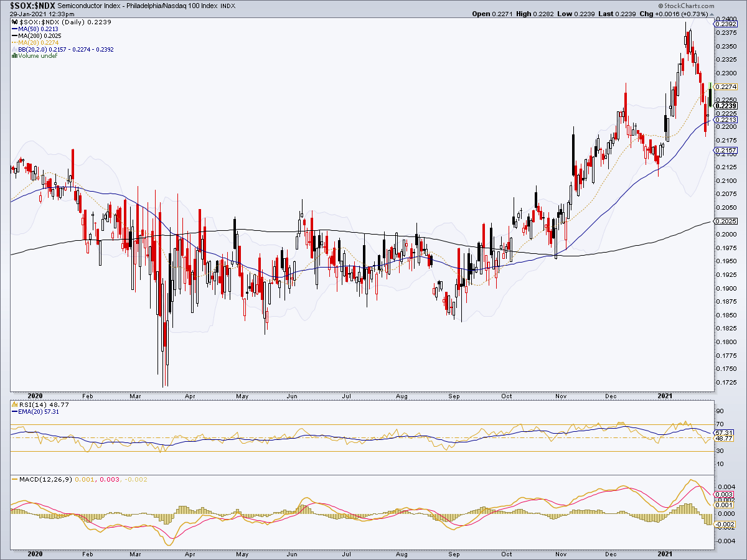Click the black 0.2025 price tag on axis
Viewport: 747px width, 560px height.
725,221
